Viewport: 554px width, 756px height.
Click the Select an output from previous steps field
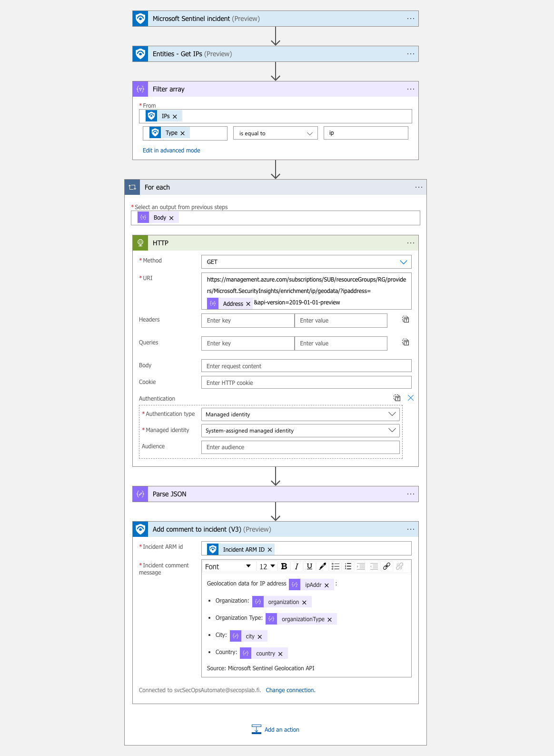[276, 218]
